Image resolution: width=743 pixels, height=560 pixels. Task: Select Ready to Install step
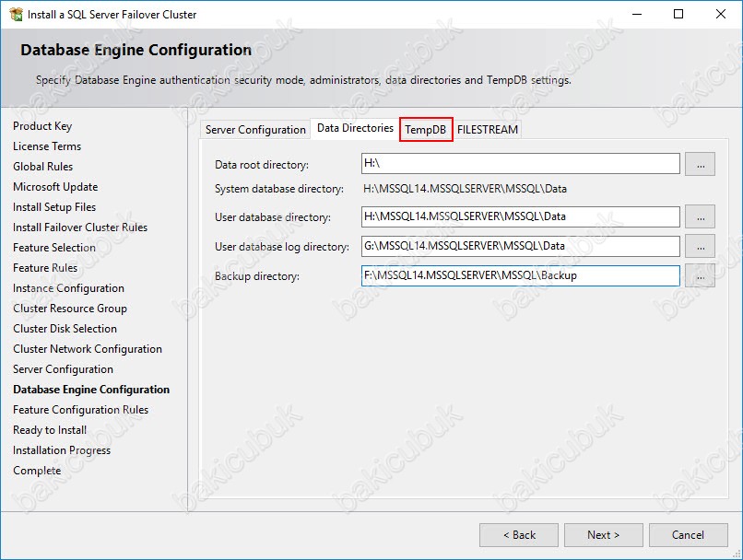tap(50, 430)
